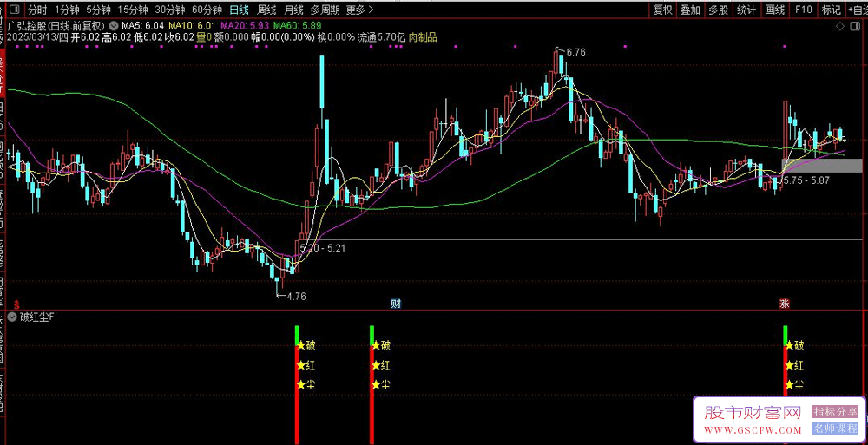
Task: Click the 流通5.70亿 value
Action: 381,37
